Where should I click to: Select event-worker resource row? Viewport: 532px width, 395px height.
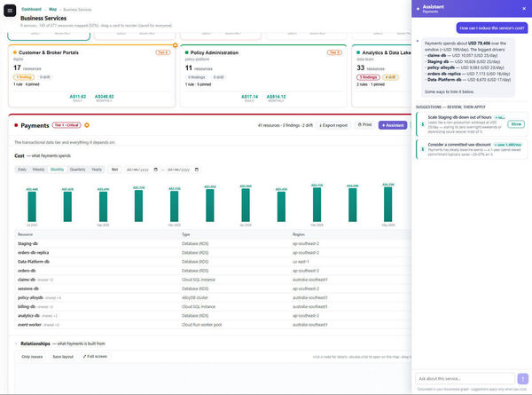[x=213, y=325]
